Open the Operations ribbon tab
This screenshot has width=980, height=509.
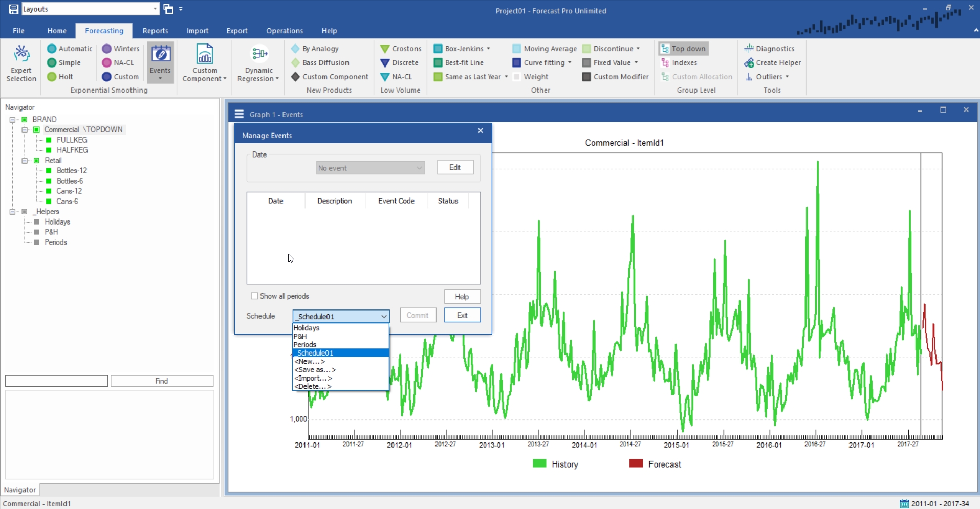click(285, 31)
